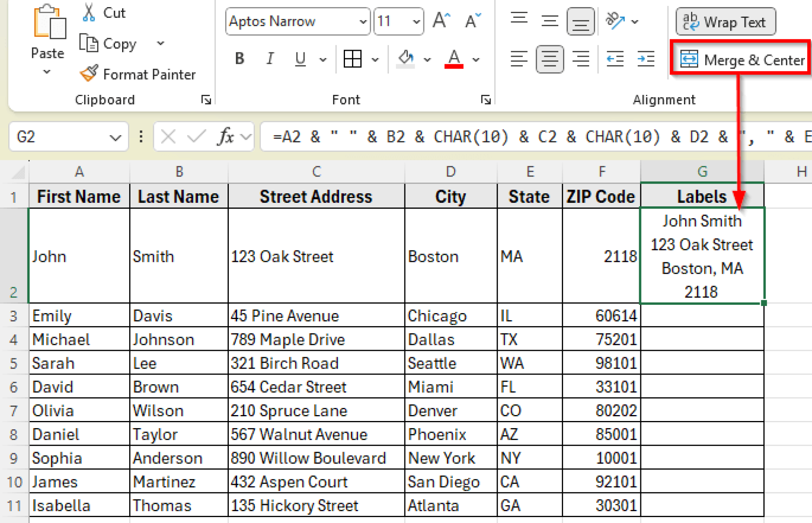Toggle Italic formatting
This screenshot has height=523, width=812.
pos(270,59)
